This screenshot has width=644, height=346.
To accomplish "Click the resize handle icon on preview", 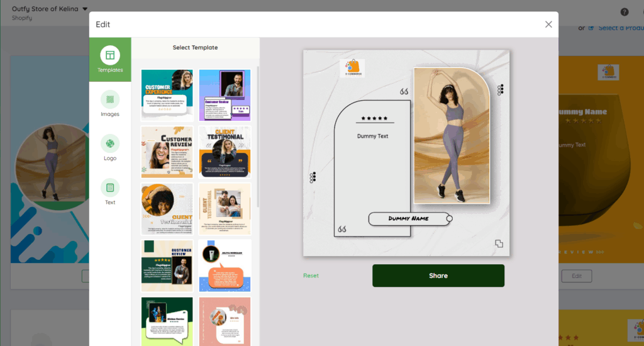I will click(x=499, y=243).
